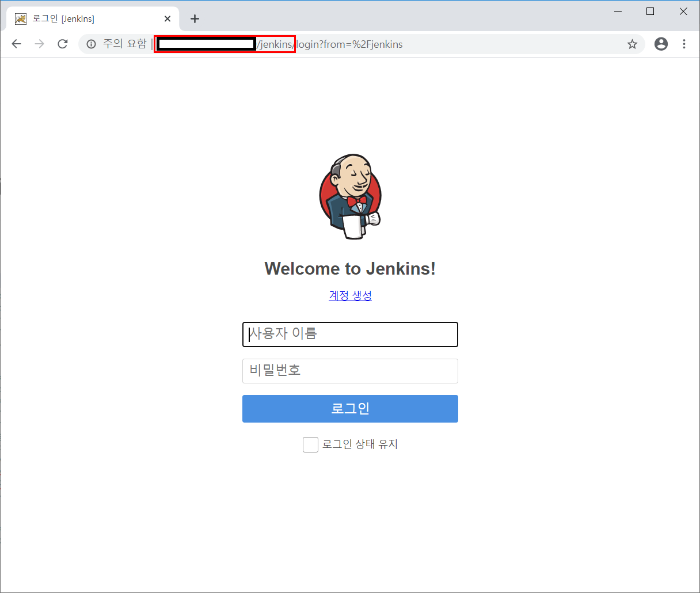The height and width of the screenshot is (593, 700).
Task: Click the blue 로그인 button
Action: click(350, 409)
